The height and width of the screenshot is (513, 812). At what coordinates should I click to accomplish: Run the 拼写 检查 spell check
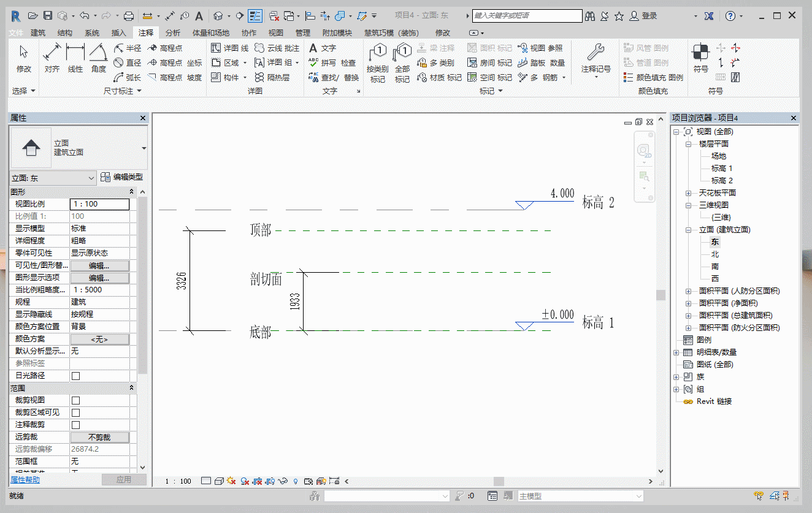click(332, 63)
